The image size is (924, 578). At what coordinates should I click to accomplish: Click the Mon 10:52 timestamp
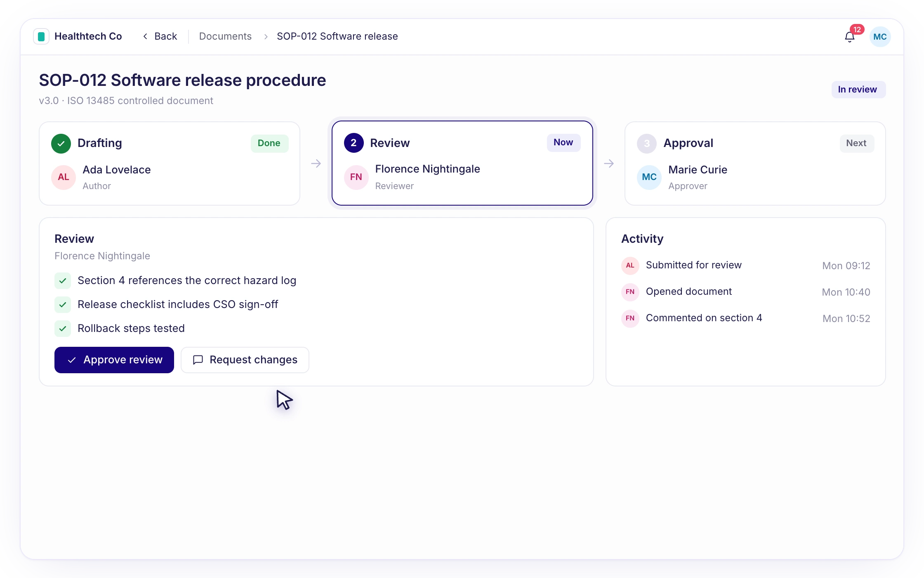click(846, 319)
